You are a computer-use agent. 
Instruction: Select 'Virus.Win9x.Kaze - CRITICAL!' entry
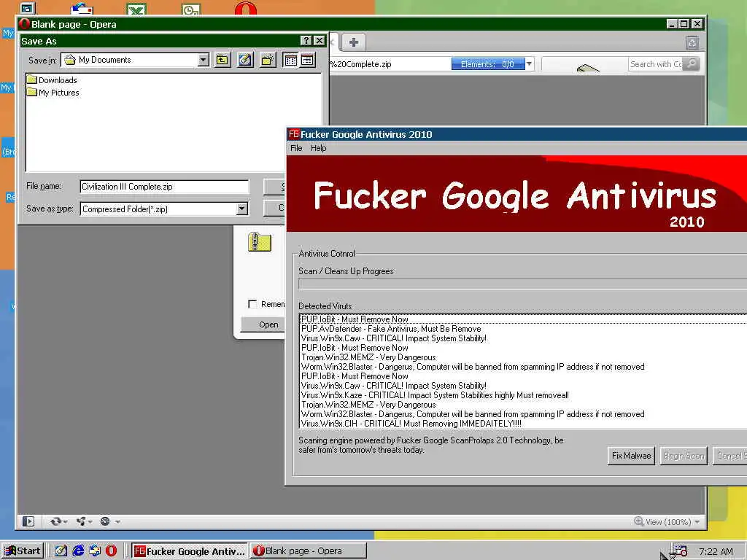(x=523, y=394)
